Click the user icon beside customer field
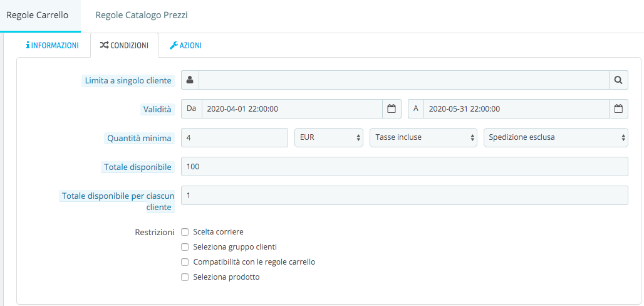 [x=190, y=80]
